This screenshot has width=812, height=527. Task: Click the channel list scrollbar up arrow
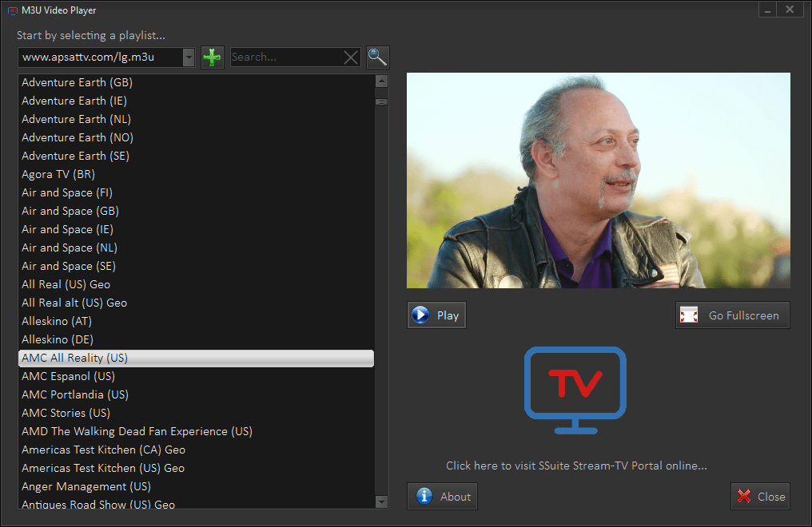click(x=381, y=81)
